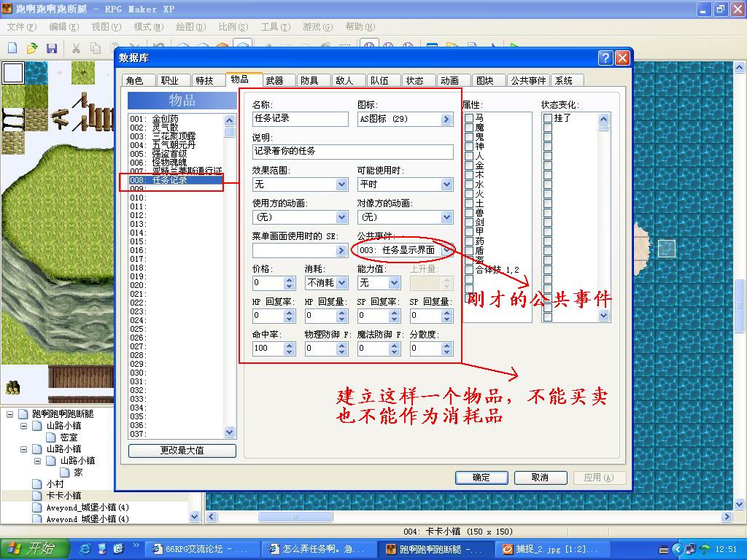
Task: Click the 确定 button
Action: pos(481,477)
